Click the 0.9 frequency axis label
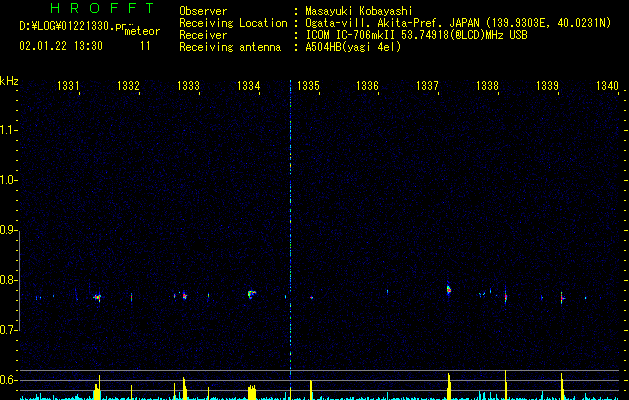The image size is (629, 400). tap(8, 230)
